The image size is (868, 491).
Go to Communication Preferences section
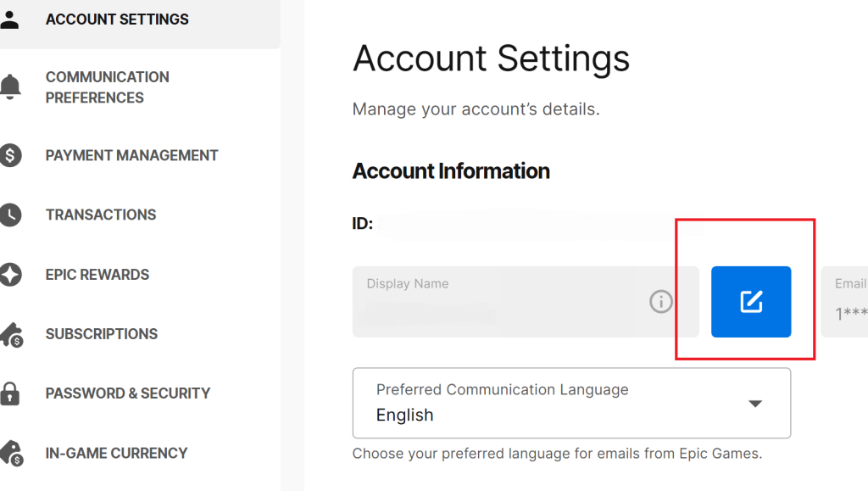108,87
